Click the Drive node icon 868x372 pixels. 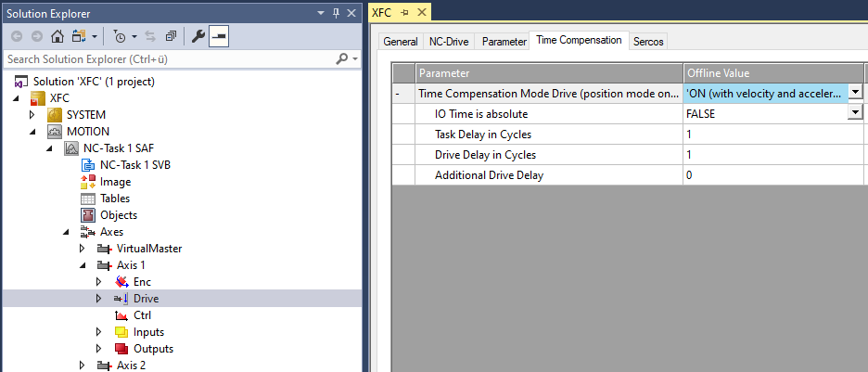(x=121, y=299)
